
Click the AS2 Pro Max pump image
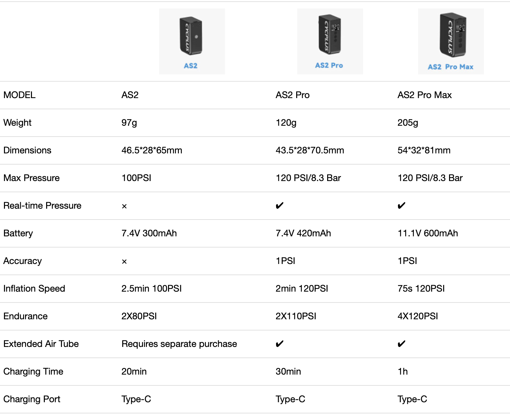(x=452, y=35)
